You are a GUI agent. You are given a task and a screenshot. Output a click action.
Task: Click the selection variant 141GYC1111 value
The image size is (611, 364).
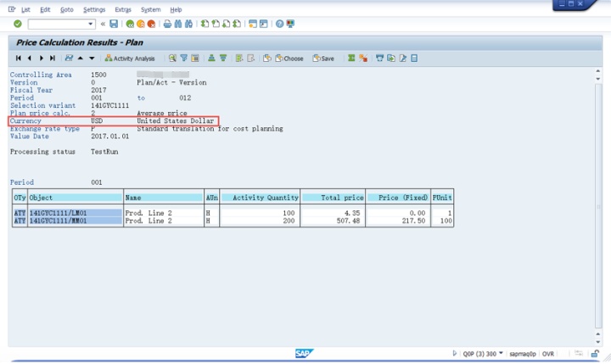(x=109, y=105)
